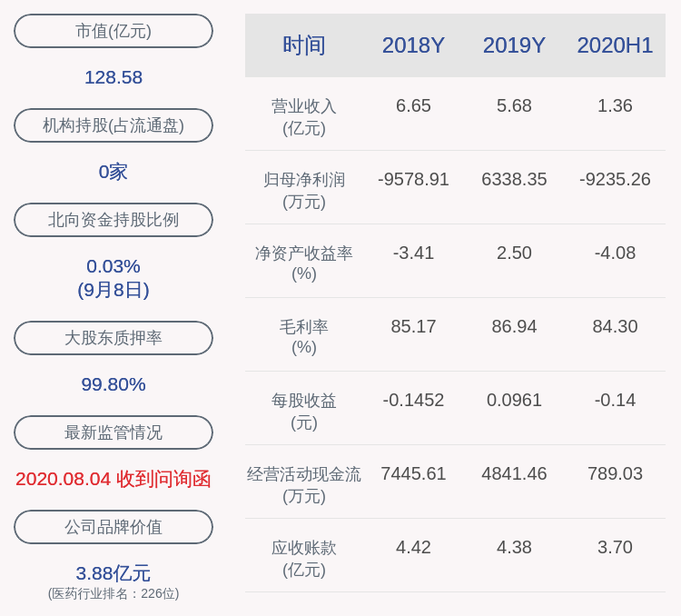Click the 大股东质押率 pill label
The image size is (681, 616).
pyautogui.click(x=113, y=338)
